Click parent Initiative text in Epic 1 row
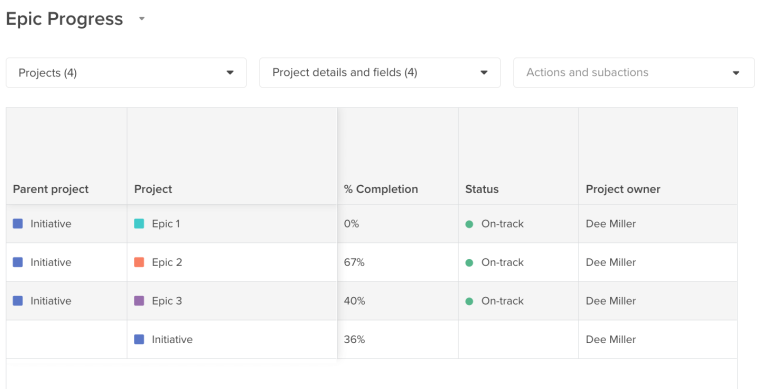This screenshot has height=389, width=767. pos(51,224)
